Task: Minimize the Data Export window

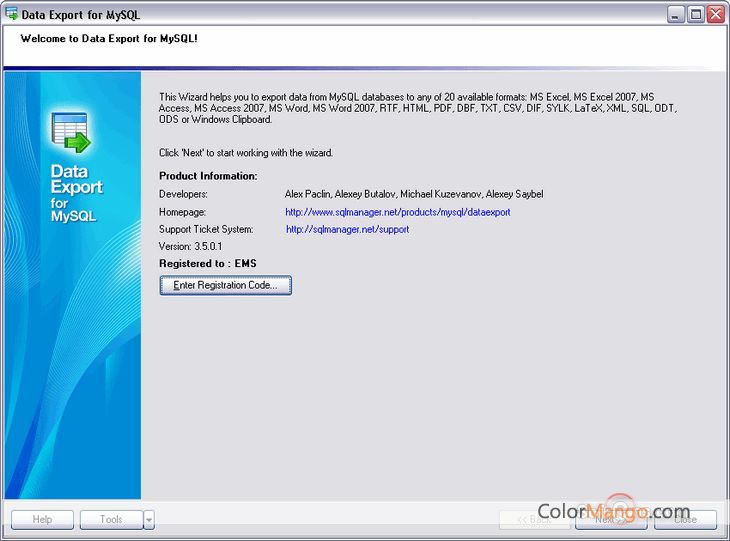Action: tap(676, 14)
